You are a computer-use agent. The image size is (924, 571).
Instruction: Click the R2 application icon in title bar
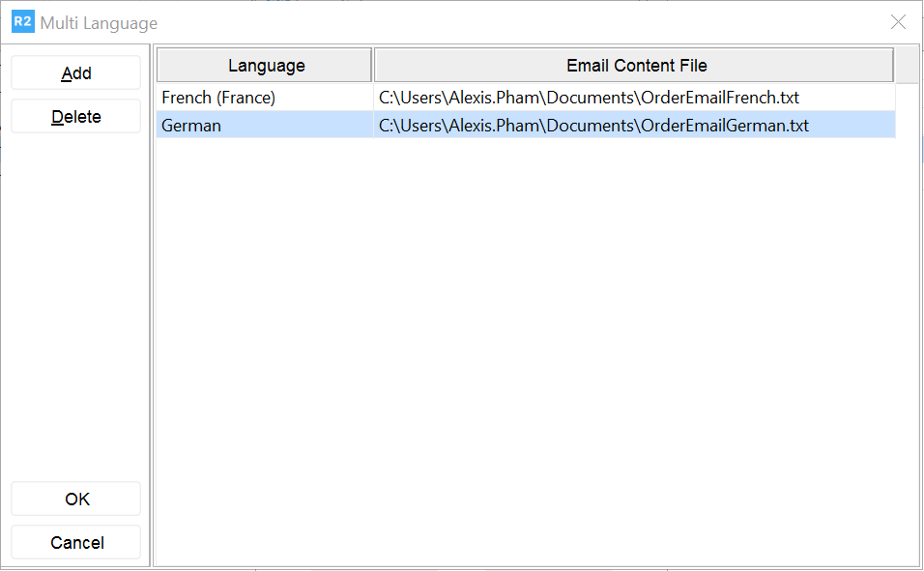pos(23,22)
